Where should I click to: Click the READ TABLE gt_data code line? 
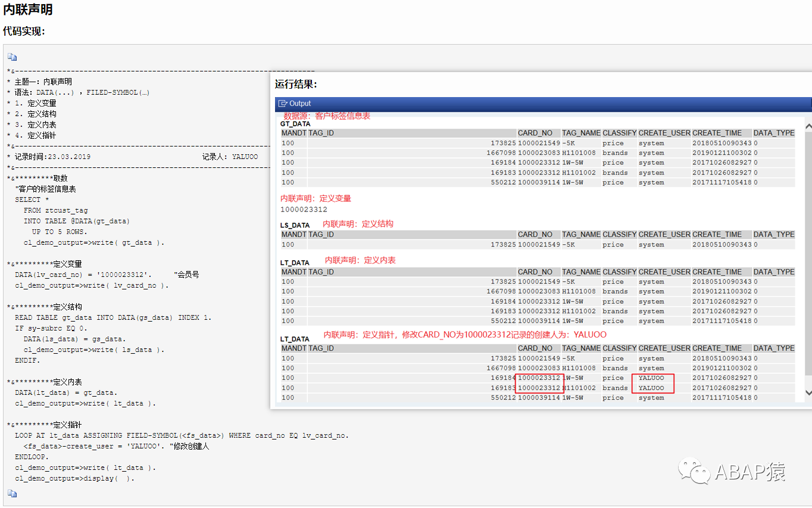(113, 317)
